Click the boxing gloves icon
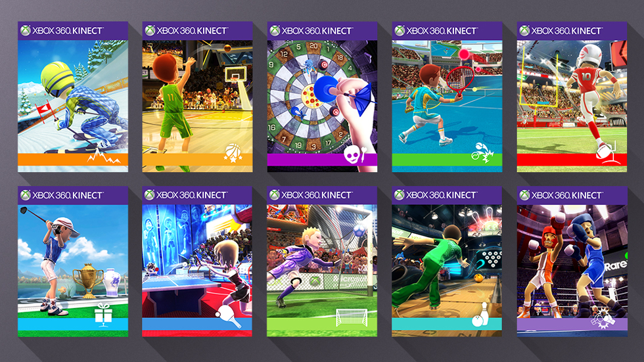 pos(603,319)
